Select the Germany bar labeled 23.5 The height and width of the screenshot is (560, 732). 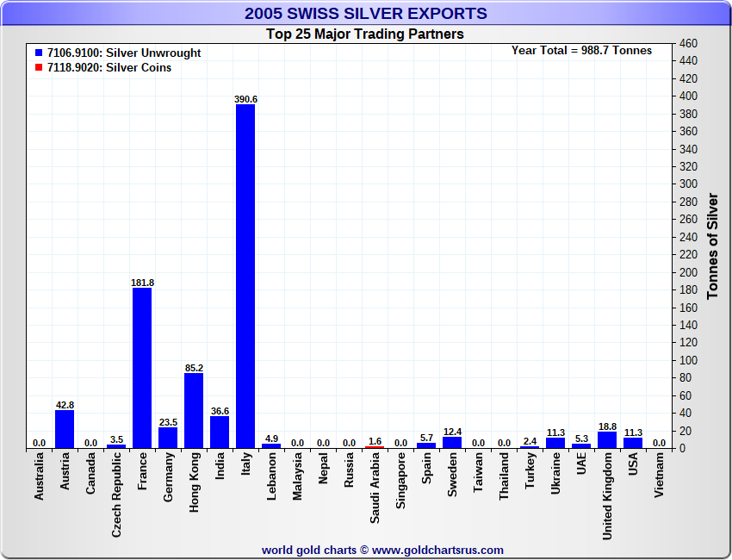[x=168, y=438]
